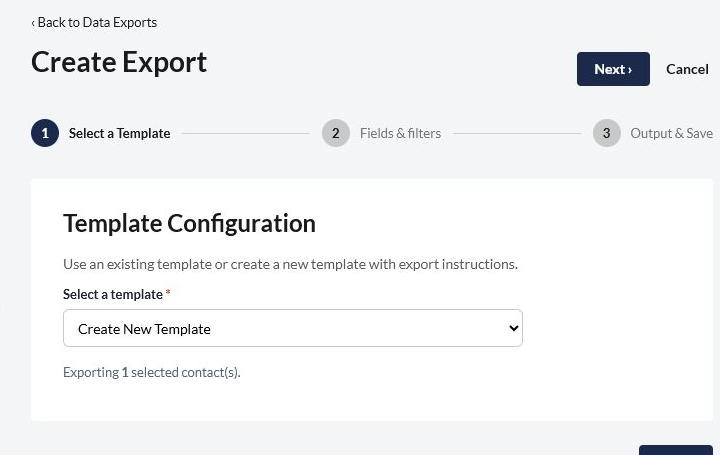Click the Next button
The image size is (720, 455).
pos(613,69)
